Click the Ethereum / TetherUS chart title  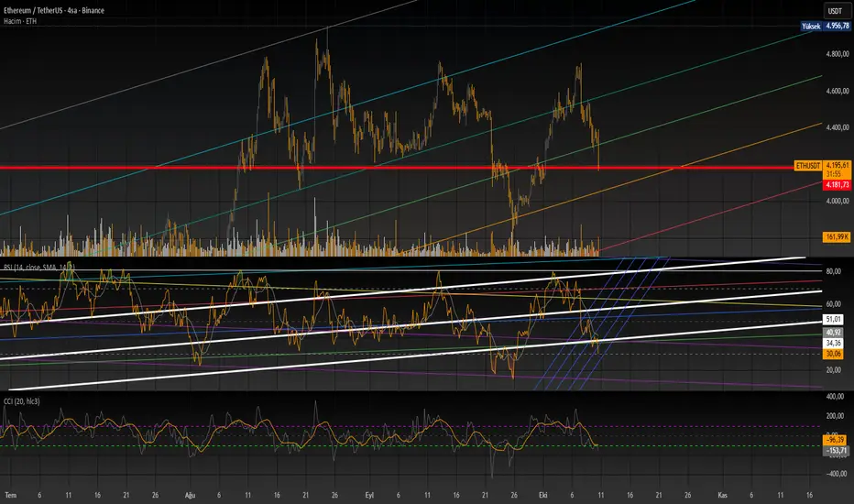point(54,10)
